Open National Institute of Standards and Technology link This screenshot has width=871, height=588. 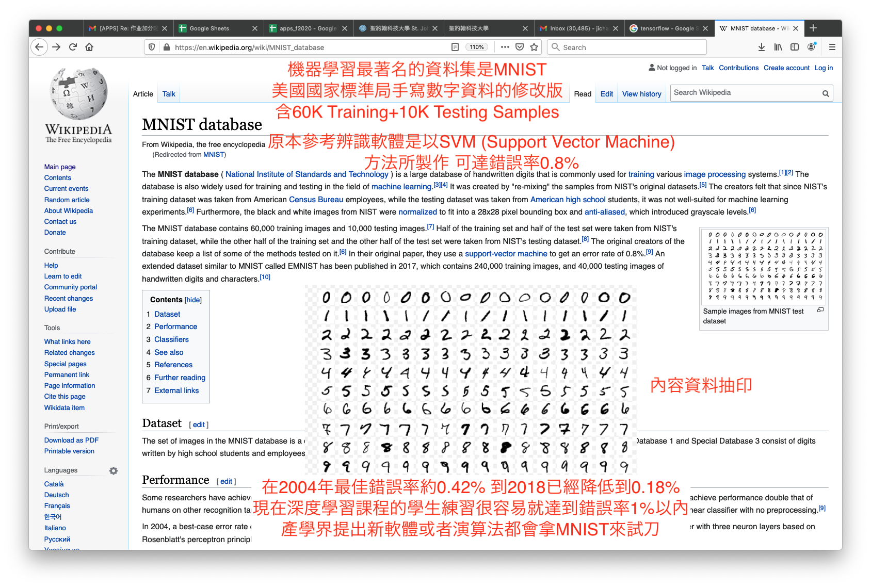(307, 174)
